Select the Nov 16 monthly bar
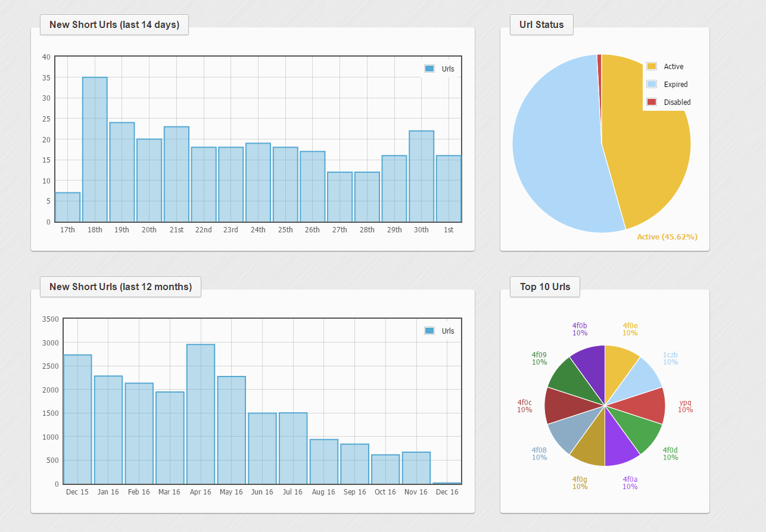This screenshot has height=532, width=766. point(416,468)
